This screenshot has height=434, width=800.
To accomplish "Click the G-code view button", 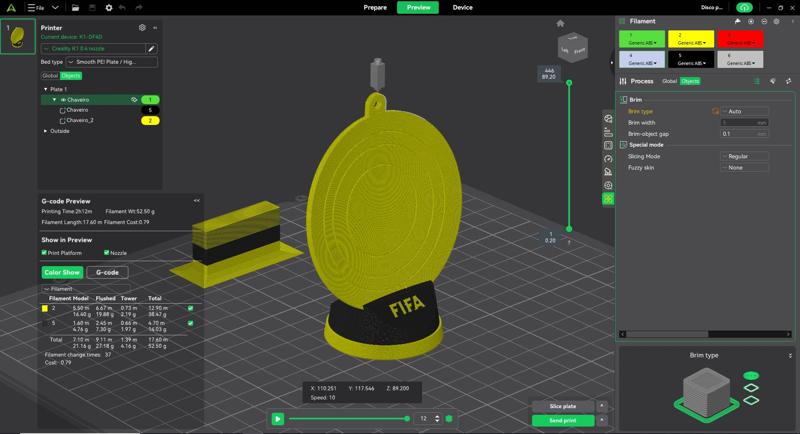I will [107, 272].
